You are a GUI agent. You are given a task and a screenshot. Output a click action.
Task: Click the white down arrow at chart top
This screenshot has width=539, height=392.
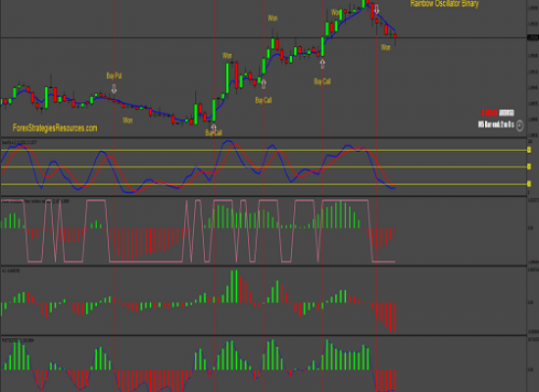click(376, 9)
